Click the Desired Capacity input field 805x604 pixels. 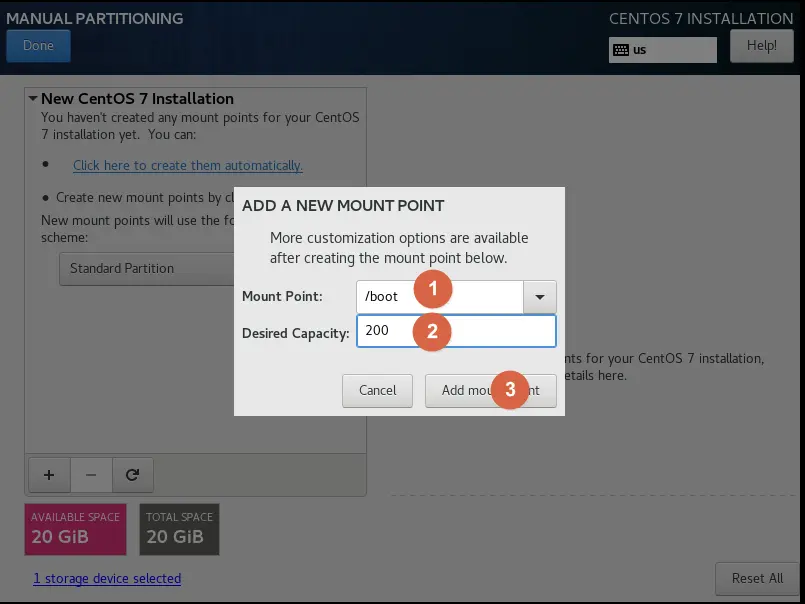pyautogui.click(x=456, y=331)
